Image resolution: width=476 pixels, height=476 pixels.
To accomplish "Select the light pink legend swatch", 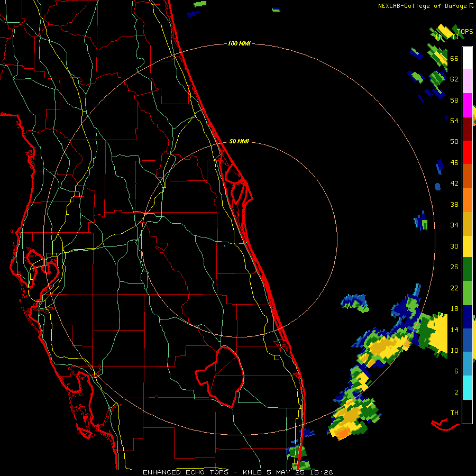I will [x=467, y=81].
